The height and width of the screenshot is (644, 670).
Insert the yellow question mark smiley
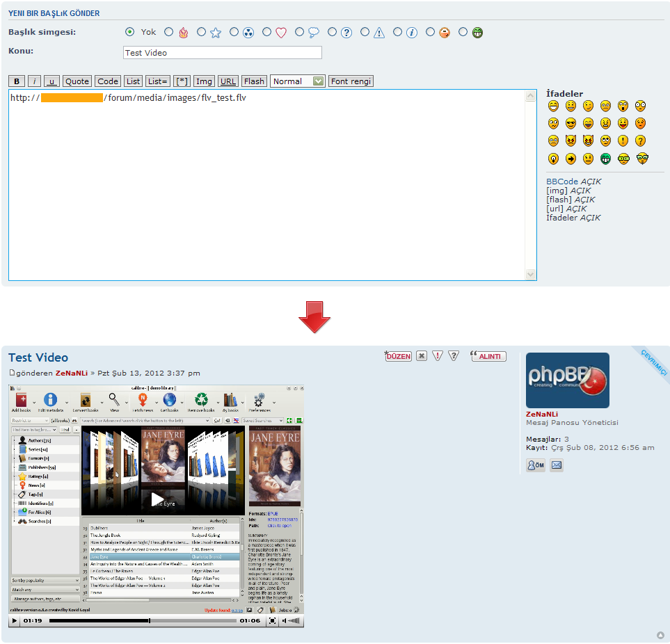pyautogui.click(x=641, y=141)
